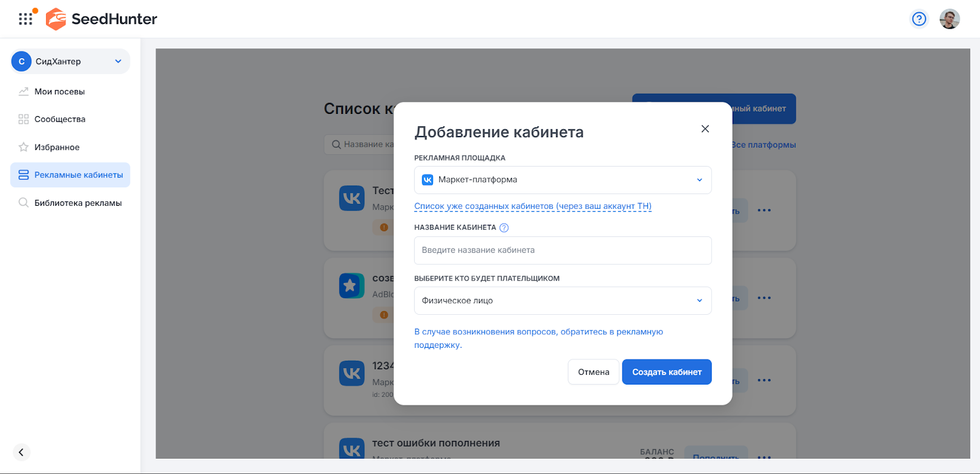
Task: Expand the СидХантер account switcher
Action: point(70,61)
